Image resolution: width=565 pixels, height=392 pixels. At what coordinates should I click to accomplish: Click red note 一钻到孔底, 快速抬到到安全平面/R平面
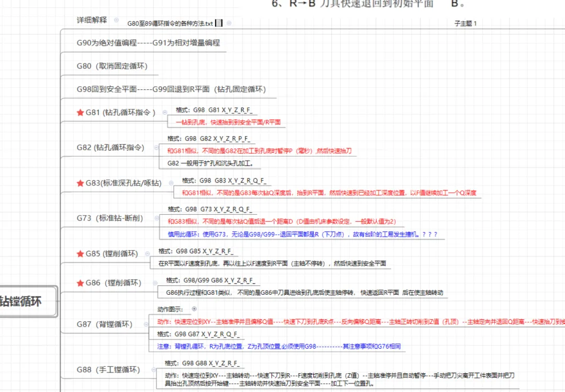tap(228, 122)
